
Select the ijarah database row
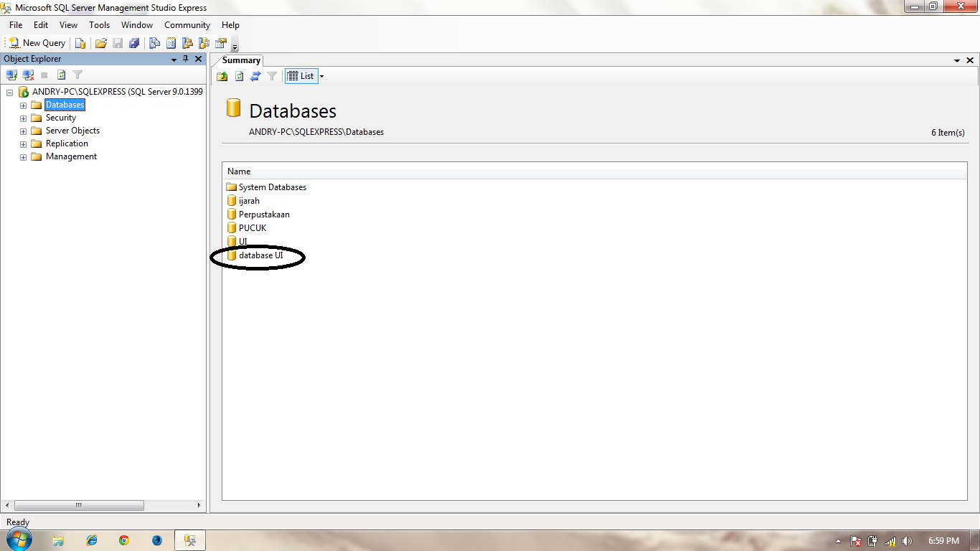[x=243, y=201]
